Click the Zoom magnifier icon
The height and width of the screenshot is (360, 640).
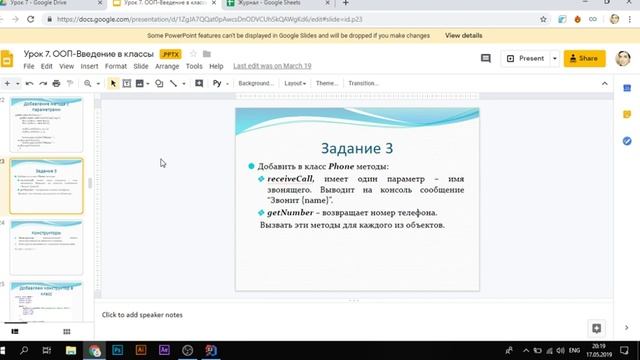click(87, 83)
